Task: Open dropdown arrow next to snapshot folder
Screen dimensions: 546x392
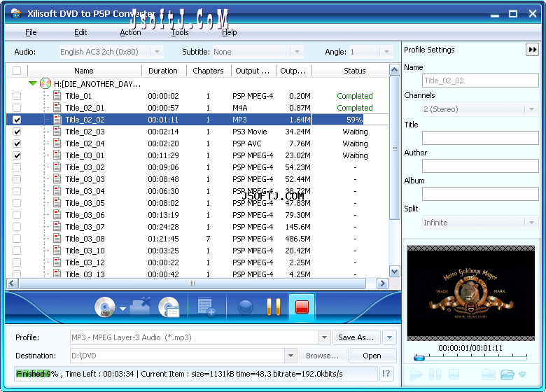Action: (522, 375)
